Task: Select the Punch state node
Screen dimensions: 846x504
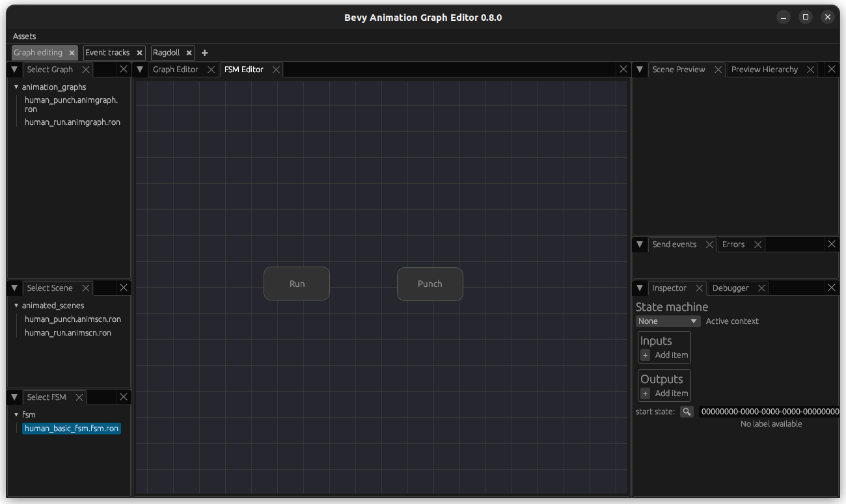Action: [x=430, y=284]
